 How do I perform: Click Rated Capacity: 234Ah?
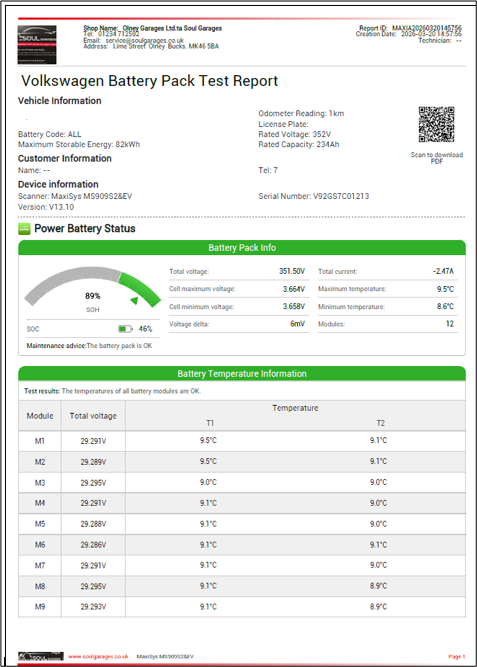click(299, 144)
